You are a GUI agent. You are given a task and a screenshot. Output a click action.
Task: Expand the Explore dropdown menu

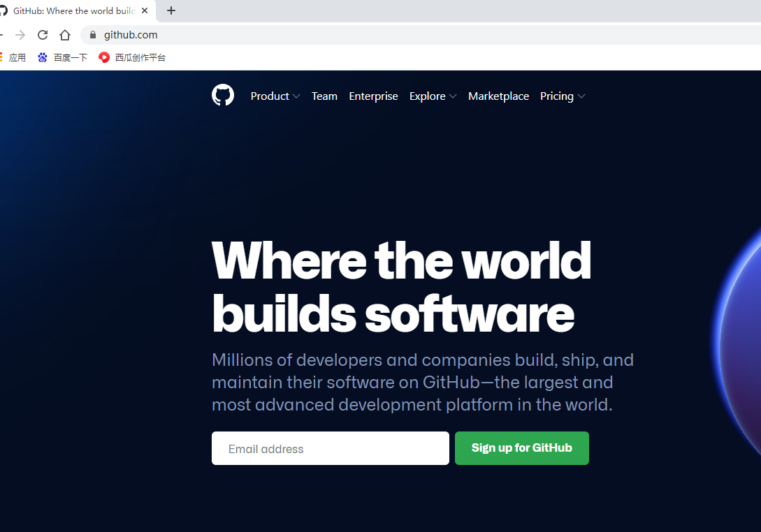[x=433, y=96]
